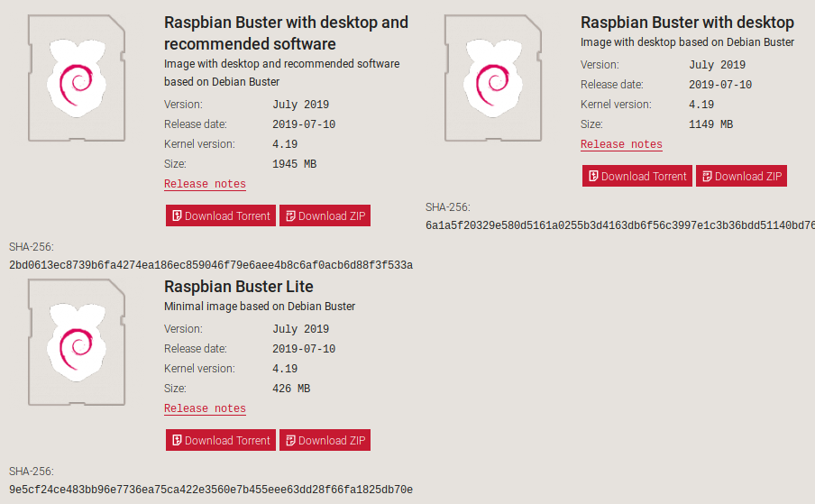This screenshot has width=815, height=504.
Task: Download Torrent for Raspbian Buster with desktop
Action: pyautogui.click(x=637, y=176)
